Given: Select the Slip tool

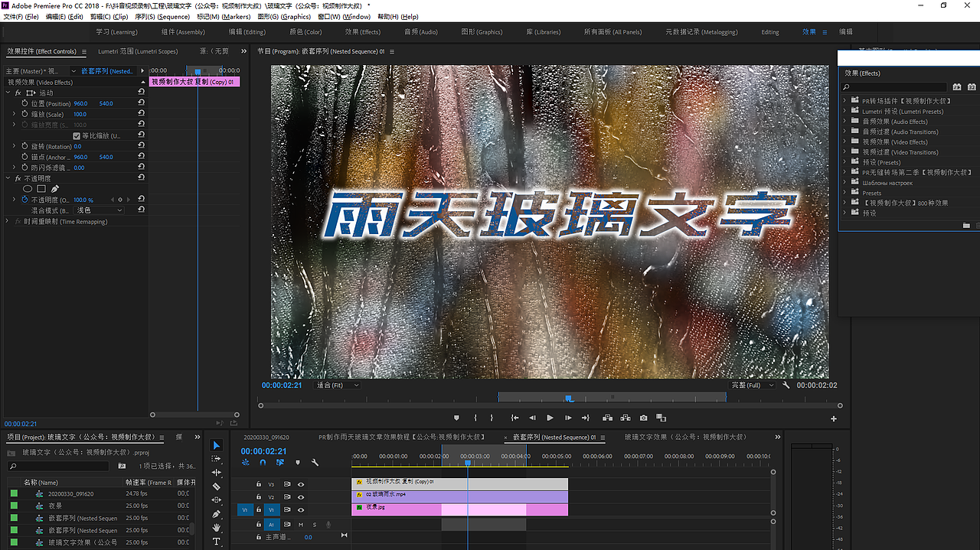Looking at the screenshot, I should pos(216,500).
